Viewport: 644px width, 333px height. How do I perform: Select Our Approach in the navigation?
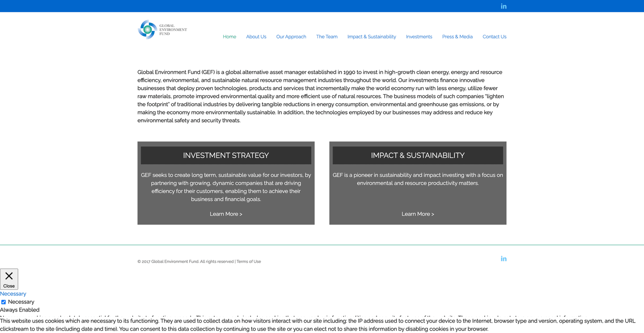(x=291, y=37)
